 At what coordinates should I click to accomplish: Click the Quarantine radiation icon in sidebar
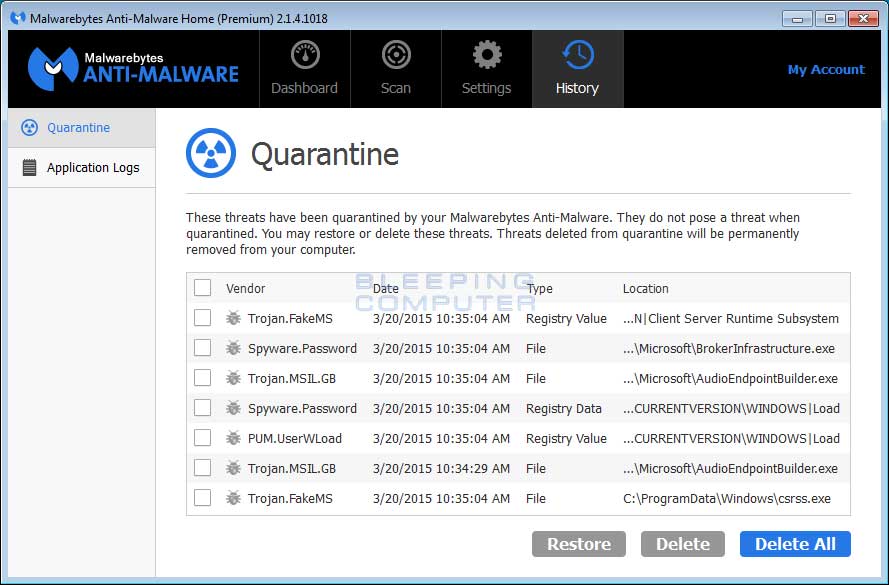[29, 128]
